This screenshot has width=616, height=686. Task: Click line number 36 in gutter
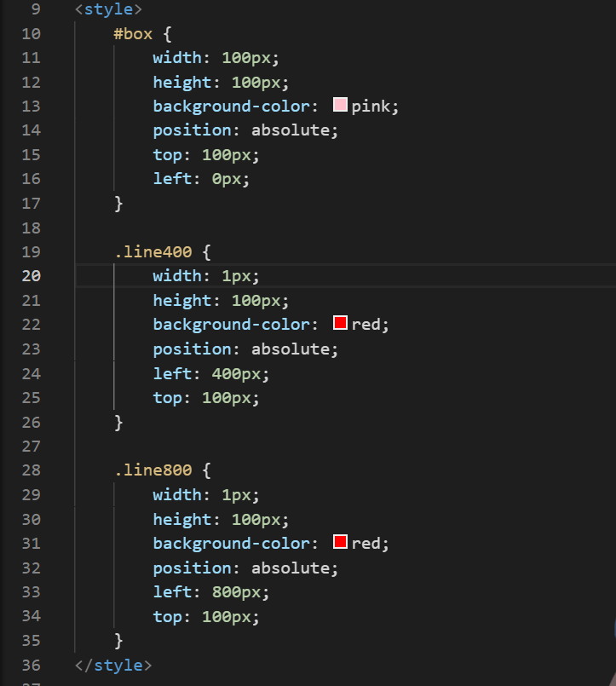(x=31, y=666)
